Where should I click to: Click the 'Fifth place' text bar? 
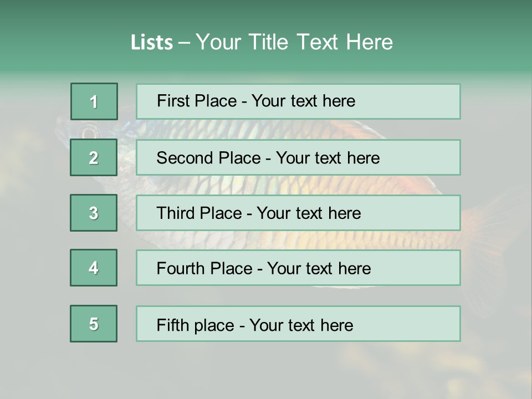pos(298,324)
